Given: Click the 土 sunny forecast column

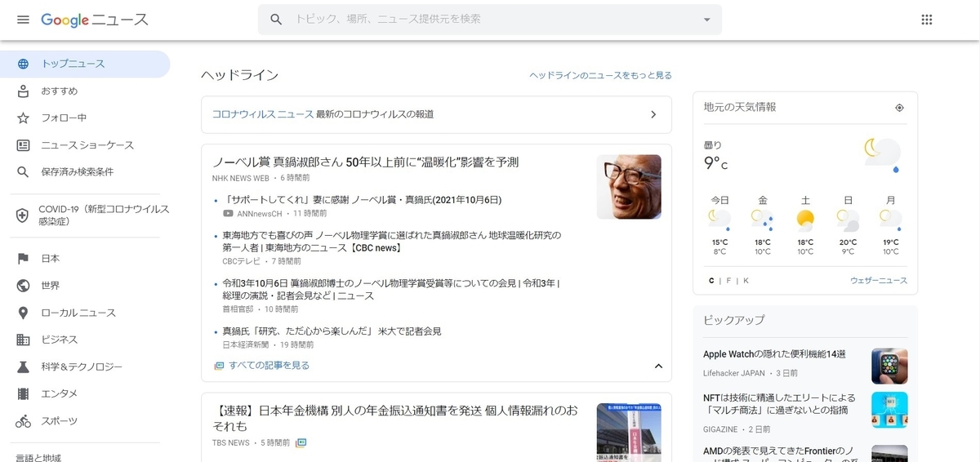Looking at the screenshot, I should pyautogui.click(x=805, y=224).
